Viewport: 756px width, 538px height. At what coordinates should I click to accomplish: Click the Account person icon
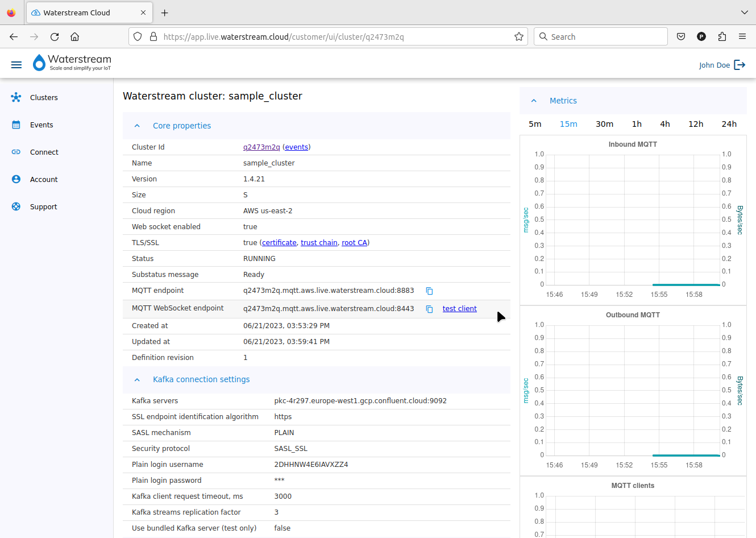click(16, 179)
